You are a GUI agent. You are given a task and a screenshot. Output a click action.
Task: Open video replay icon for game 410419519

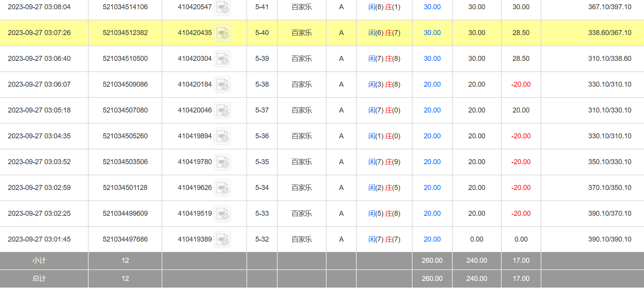click(223, 214)
